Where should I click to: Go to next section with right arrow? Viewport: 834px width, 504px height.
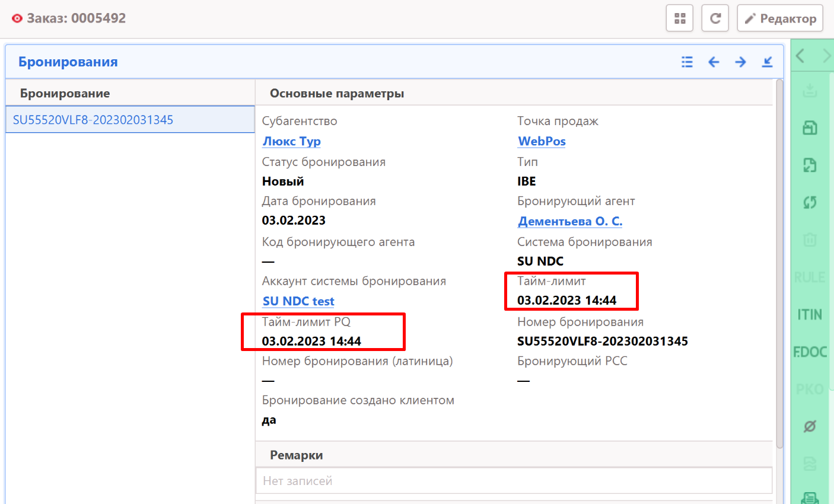tap(740, 62)
